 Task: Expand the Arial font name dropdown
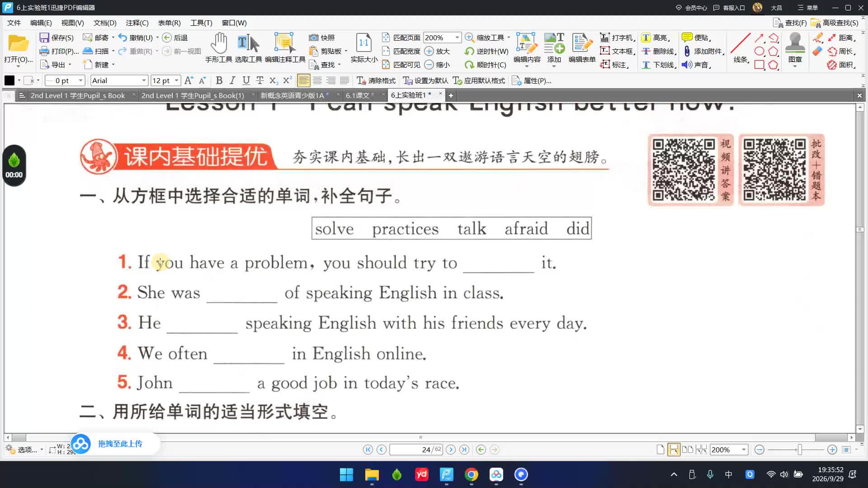point(144,80)
